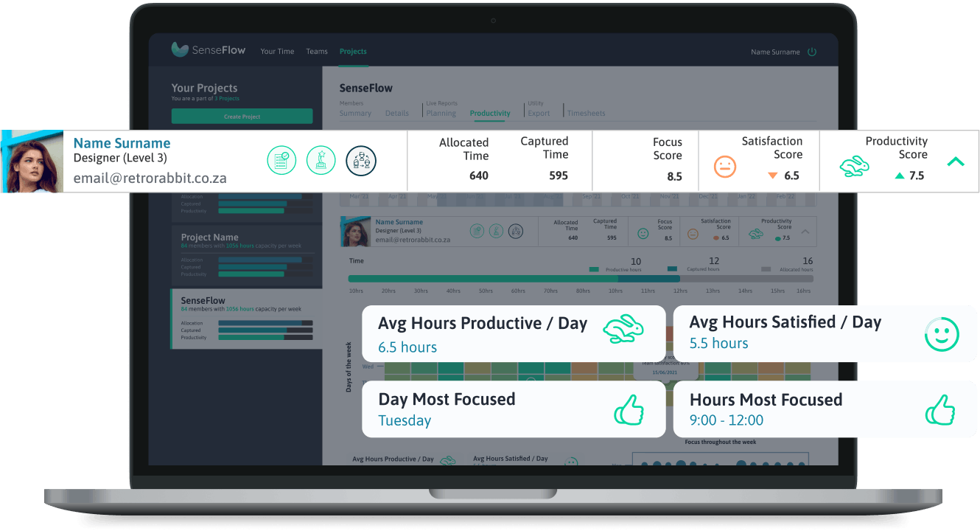
Task: Select Nov '21 on the month timeline
Action: [670, 197]
